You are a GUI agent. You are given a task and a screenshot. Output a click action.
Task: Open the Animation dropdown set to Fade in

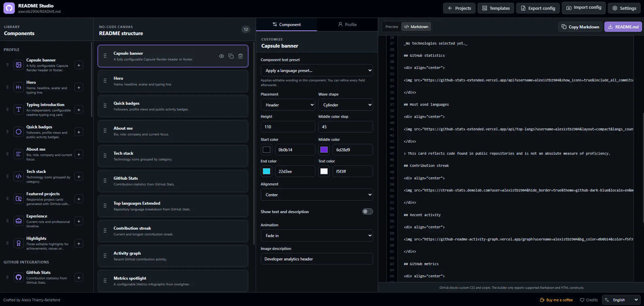317,235
